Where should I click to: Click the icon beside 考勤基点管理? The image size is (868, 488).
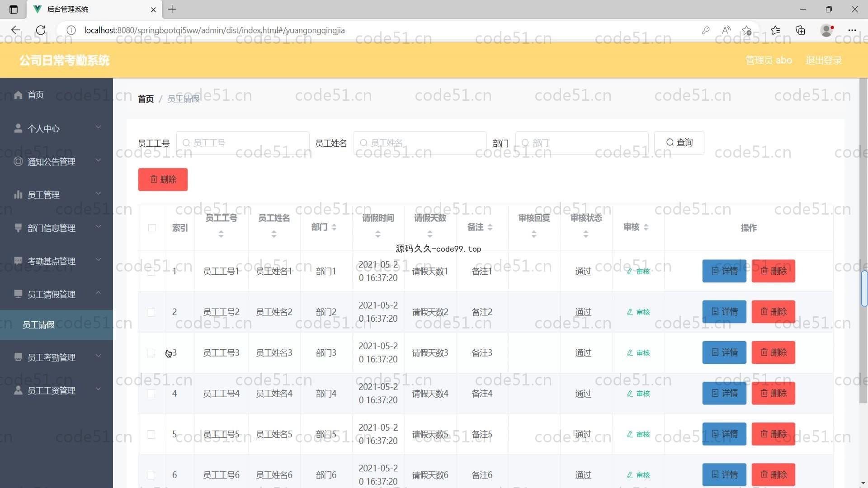coord(18,261)
